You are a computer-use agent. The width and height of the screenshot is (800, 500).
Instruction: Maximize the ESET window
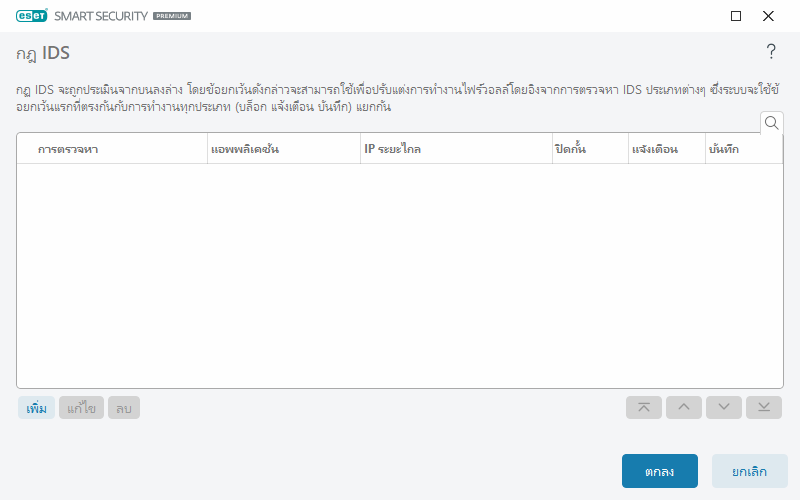tap(736, 16)
